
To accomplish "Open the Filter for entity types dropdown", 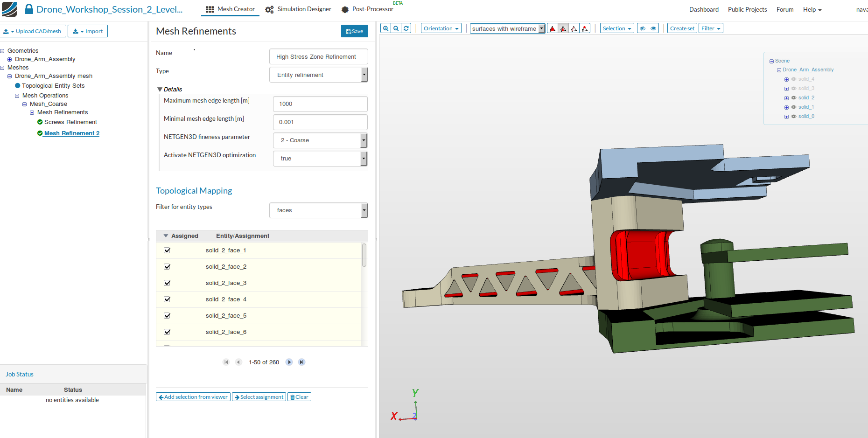I will pyautogui.click(x=318, y=210).
